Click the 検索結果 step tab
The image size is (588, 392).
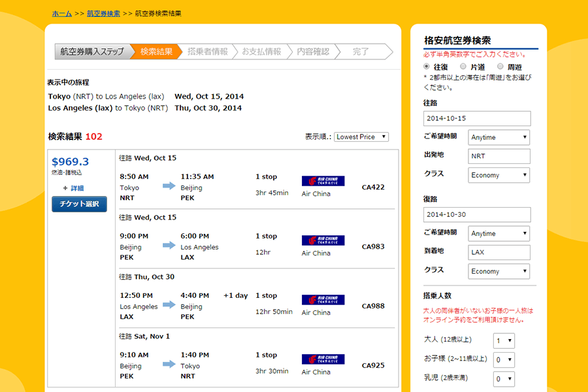pos(156,52)
